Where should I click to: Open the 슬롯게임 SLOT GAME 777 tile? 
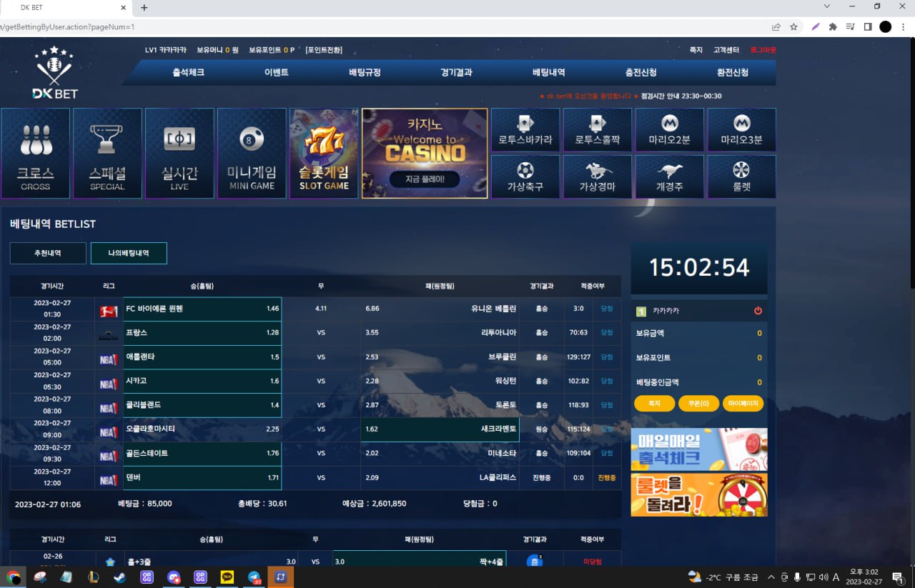pos(324,153)
